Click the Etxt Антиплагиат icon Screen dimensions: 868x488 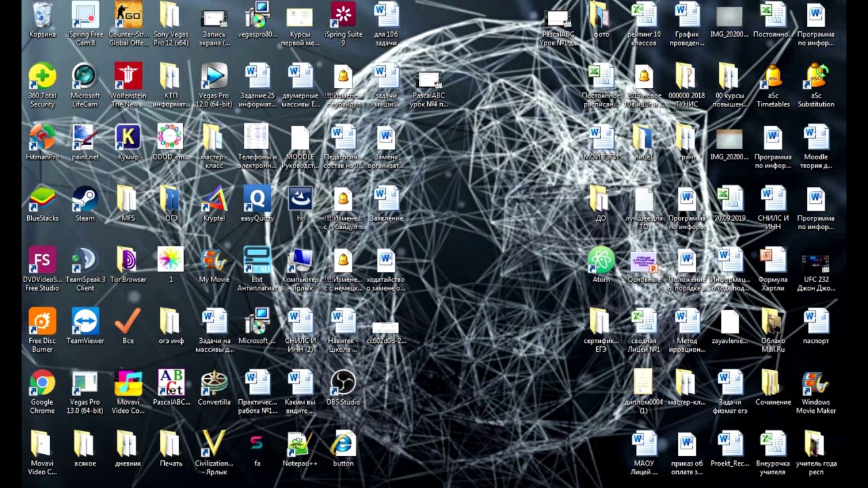coord(257,270)
